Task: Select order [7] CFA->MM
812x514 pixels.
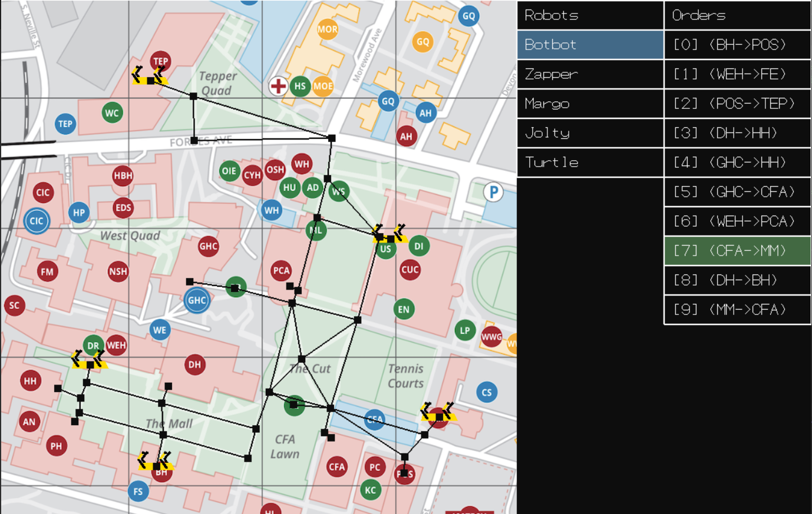Action: [x=737, y=251]
